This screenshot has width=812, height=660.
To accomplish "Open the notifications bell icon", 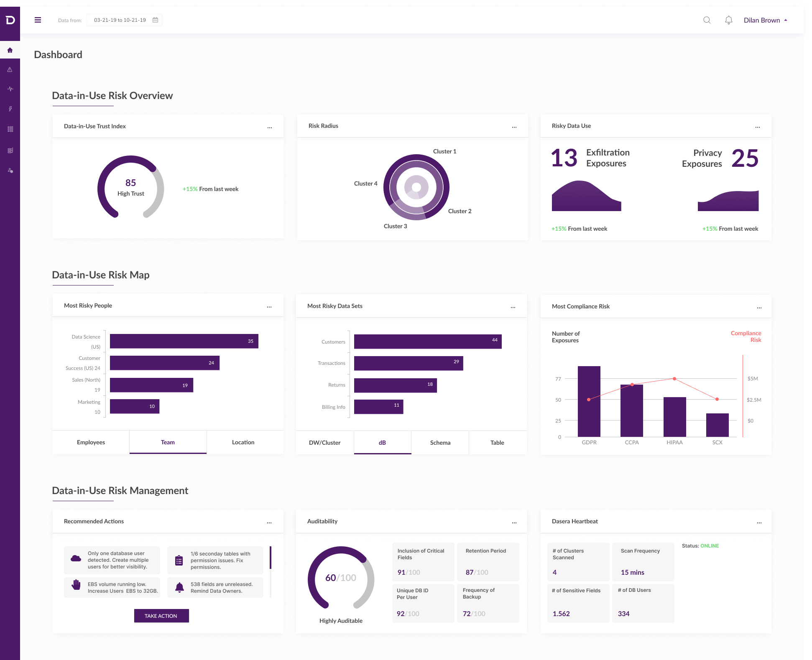I will click(x=728, y=20).
